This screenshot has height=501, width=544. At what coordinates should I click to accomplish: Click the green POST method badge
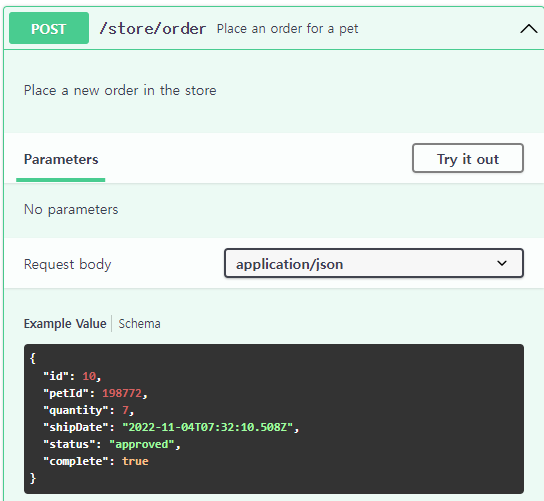[49, 28]
